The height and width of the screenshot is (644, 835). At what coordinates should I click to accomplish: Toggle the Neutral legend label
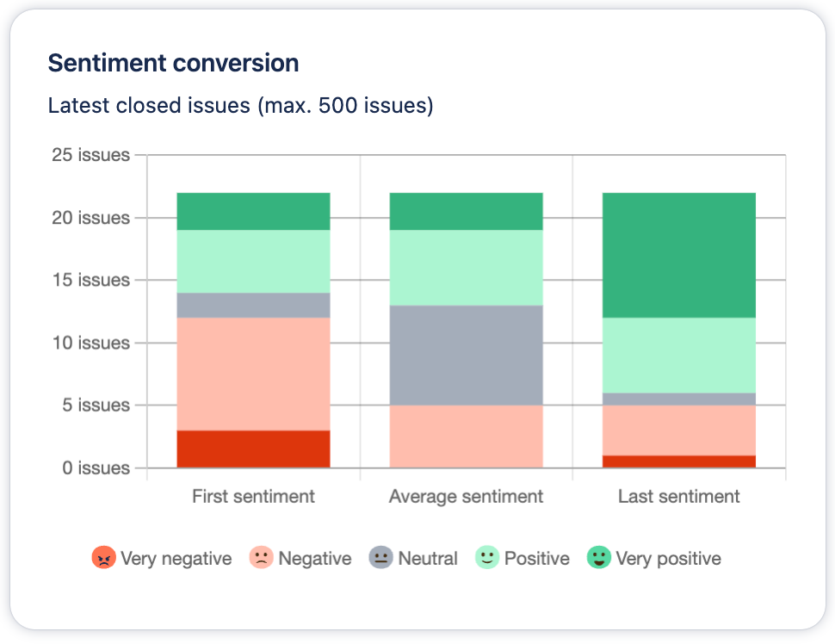tap(428, 559)
